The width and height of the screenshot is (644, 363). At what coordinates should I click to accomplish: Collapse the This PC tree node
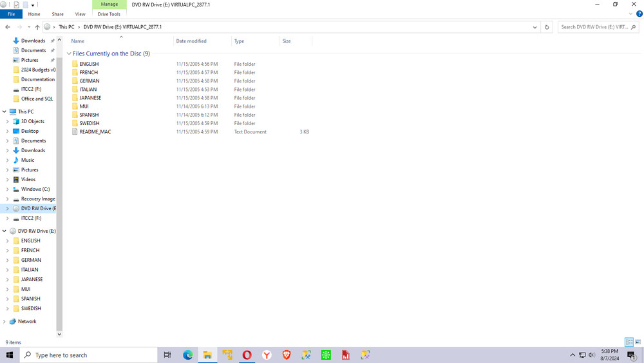[5, 112]
